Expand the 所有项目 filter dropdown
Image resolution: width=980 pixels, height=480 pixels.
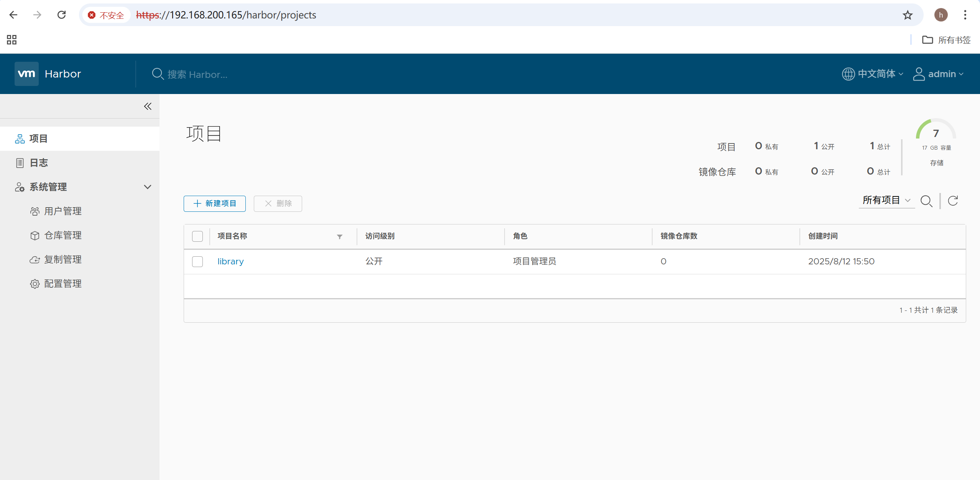coord(886,200)
